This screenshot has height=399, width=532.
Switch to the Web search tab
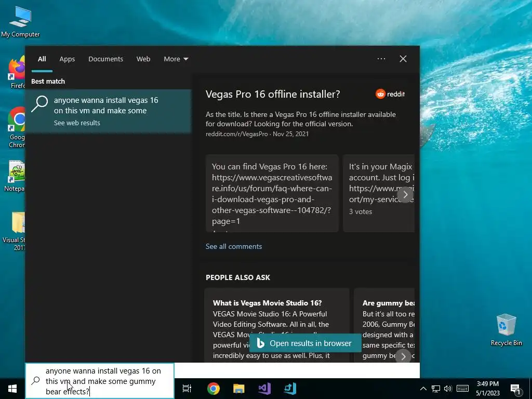pos(143,59)
